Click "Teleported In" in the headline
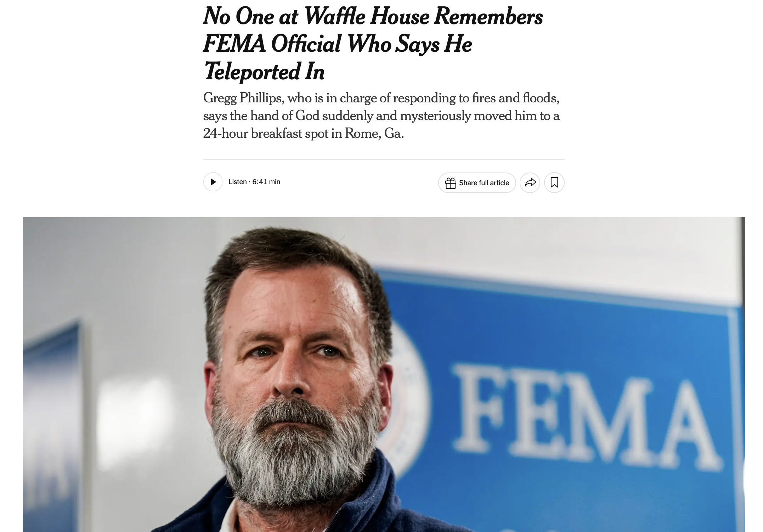The image size is (763, 532). pyautogui.click(x=264, y=72)
